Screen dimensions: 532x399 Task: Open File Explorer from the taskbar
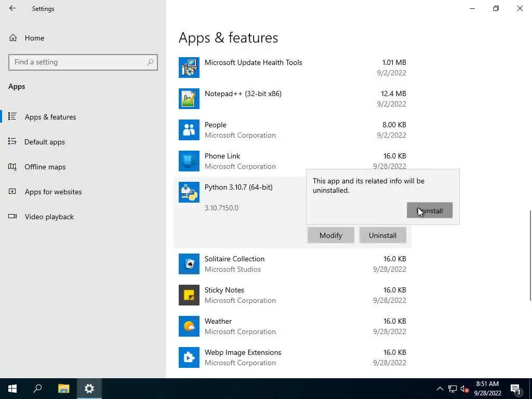(x=63, y=389)
